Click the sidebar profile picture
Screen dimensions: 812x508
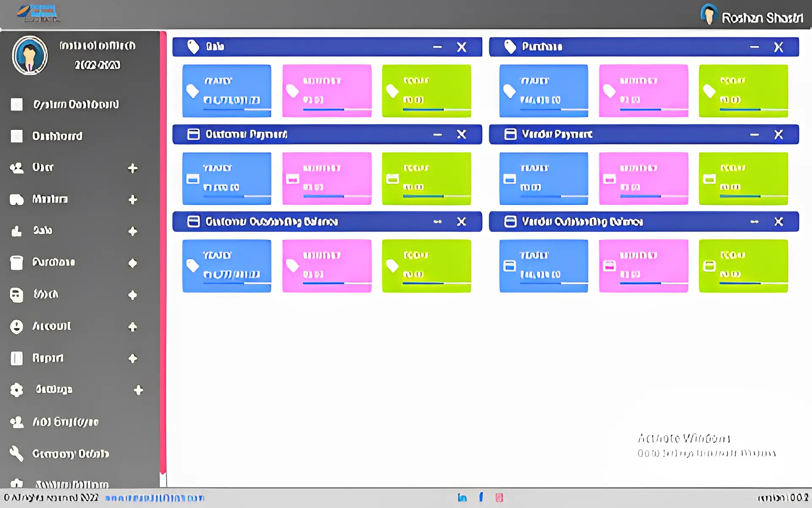(x=30, y=55)
